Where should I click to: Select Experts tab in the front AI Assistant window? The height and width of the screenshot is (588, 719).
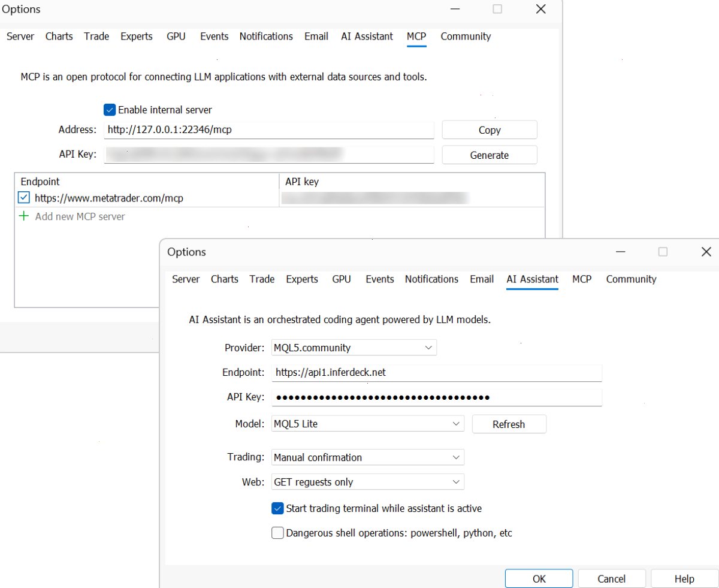(x=302, y=279)
